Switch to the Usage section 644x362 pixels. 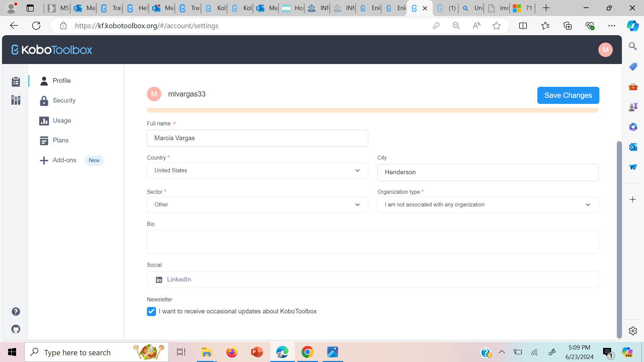tap(62, 121)
